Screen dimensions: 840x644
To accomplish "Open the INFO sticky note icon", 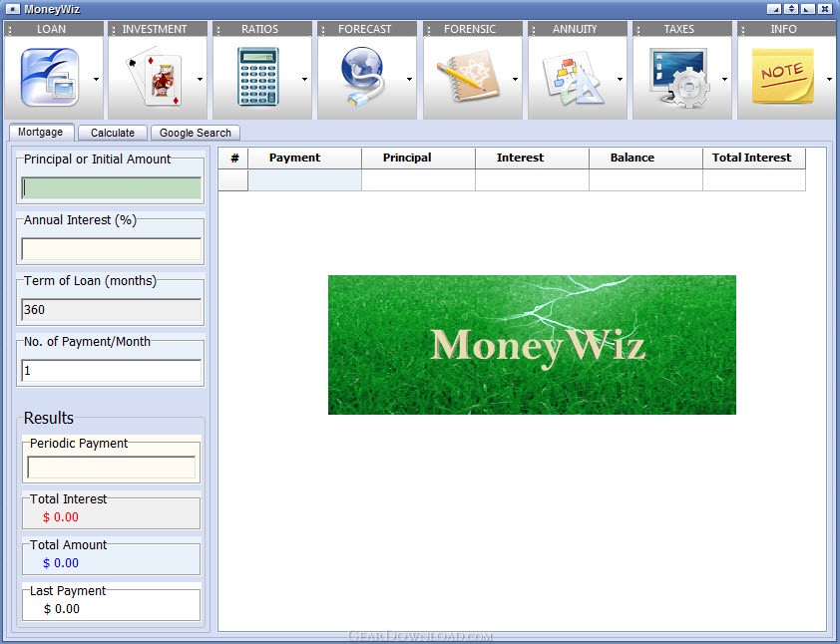I will (783, 76).
